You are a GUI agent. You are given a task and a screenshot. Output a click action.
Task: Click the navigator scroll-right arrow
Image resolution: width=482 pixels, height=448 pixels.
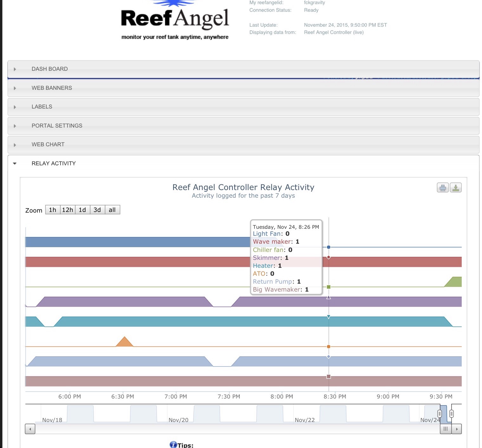(x=457, y=429)
